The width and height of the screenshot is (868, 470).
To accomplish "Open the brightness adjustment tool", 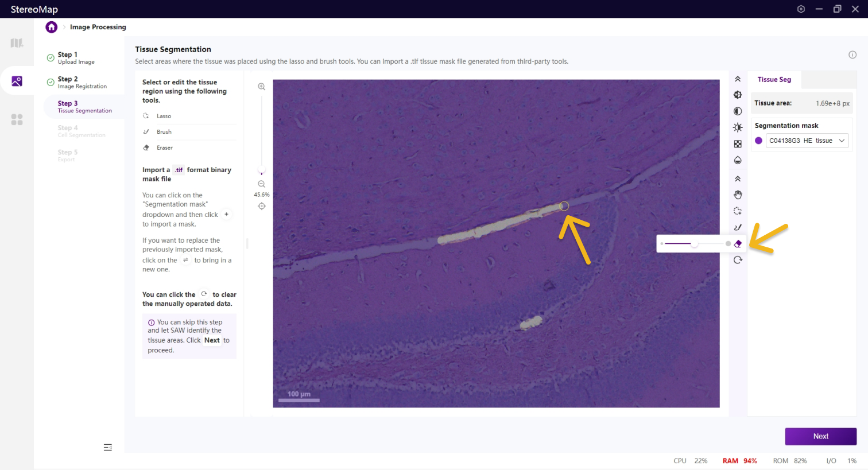I will point(738,127).
